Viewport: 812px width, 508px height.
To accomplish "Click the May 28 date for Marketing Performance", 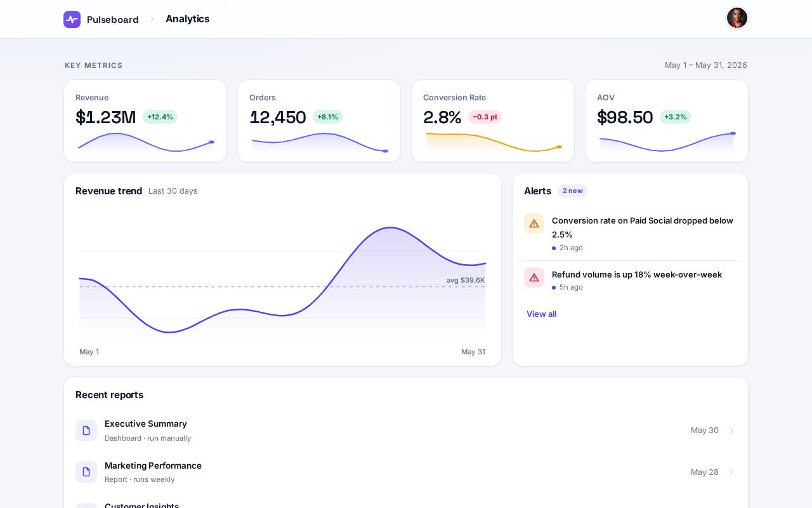I will click(705, 472).
